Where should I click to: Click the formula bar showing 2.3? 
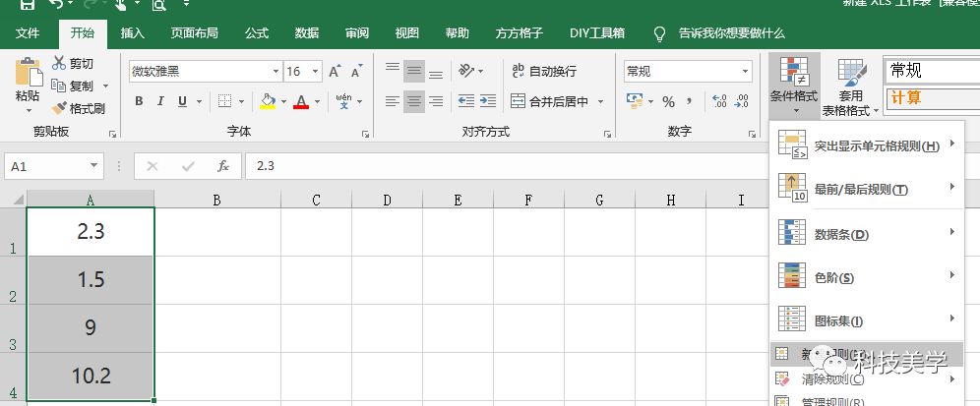tap(507, 166)
